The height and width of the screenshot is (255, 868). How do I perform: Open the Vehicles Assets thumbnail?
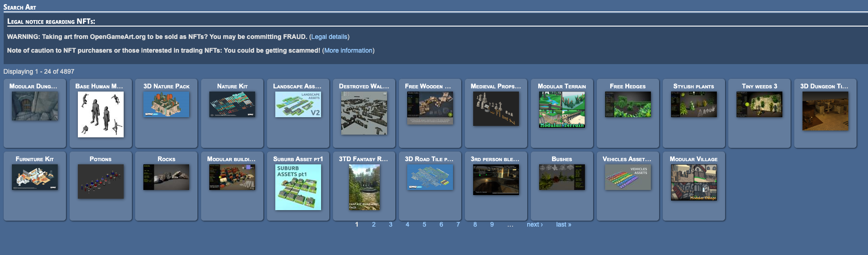[628, 177]
